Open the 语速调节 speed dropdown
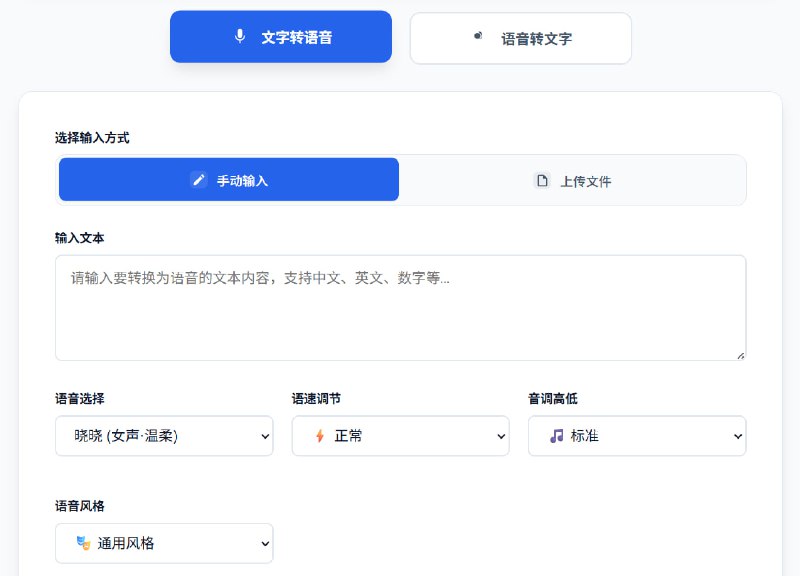 pos(400,435)
